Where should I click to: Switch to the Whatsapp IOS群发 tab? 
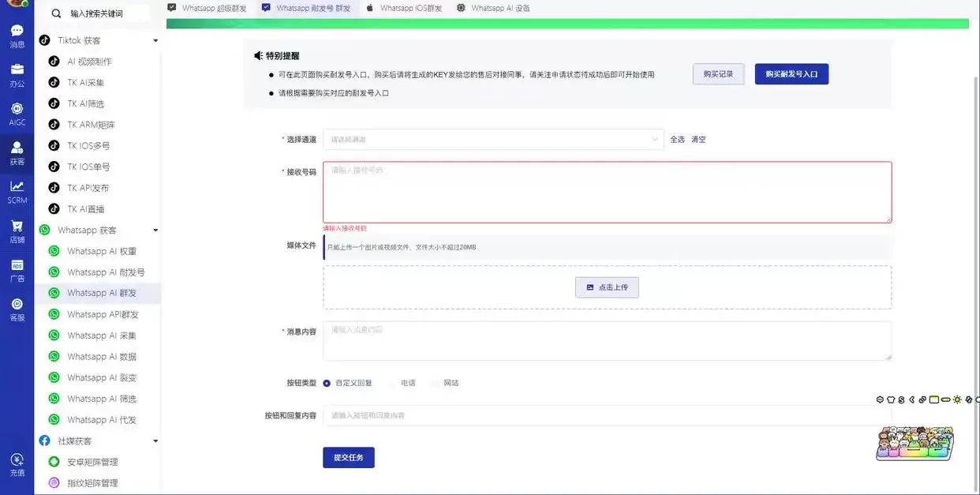[410, 9]
